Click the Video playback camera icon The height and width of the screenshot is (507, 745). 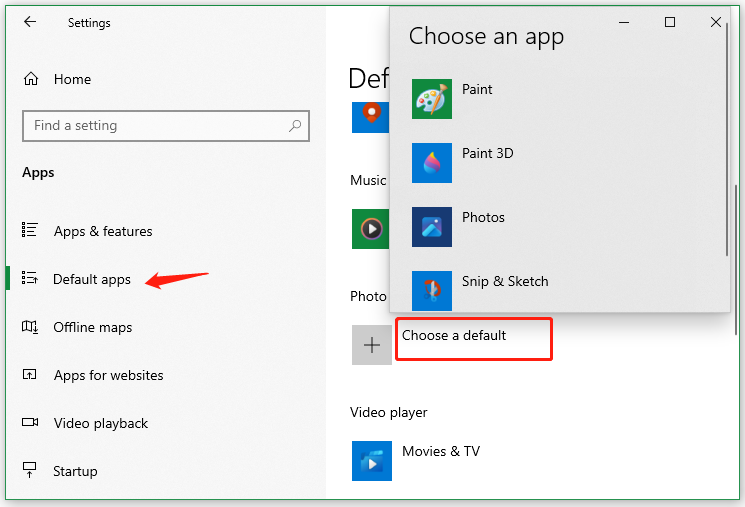30,422
